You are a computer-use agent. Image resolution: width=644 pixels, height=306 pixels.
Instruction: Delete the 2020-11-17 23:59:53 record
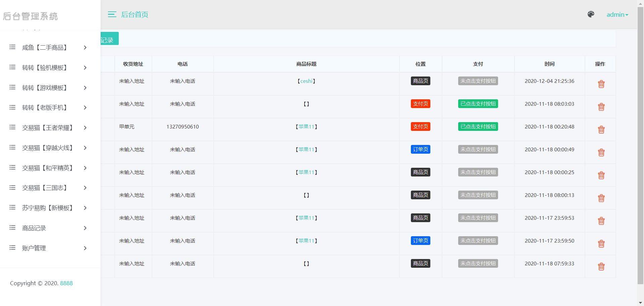click(x=601, y=221)
